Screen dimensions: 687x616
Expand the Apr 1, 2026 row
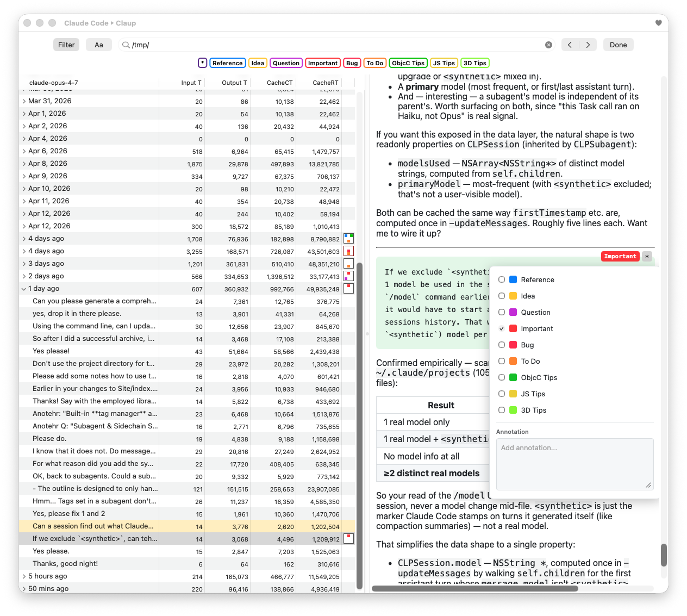click(x=24, y=114)
